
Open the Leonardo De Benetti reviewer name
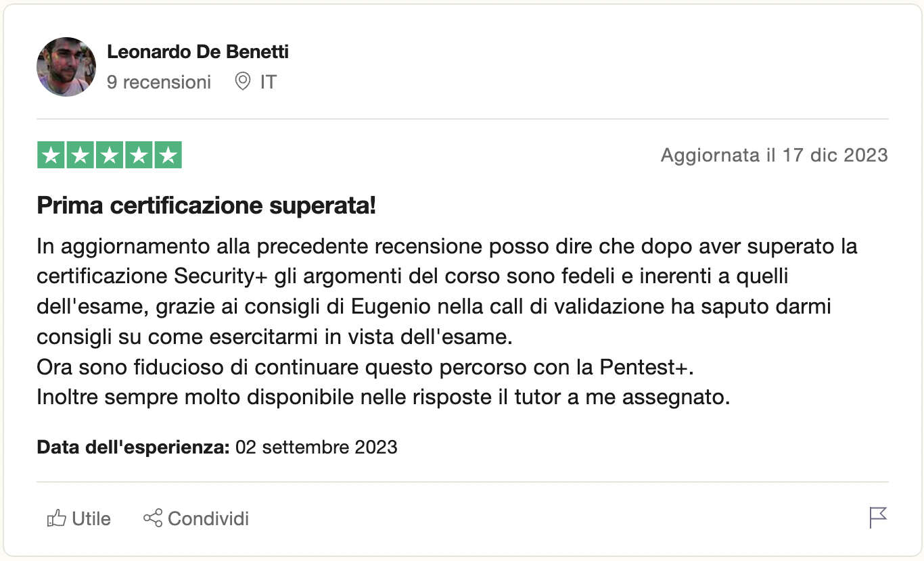[198, 52]
